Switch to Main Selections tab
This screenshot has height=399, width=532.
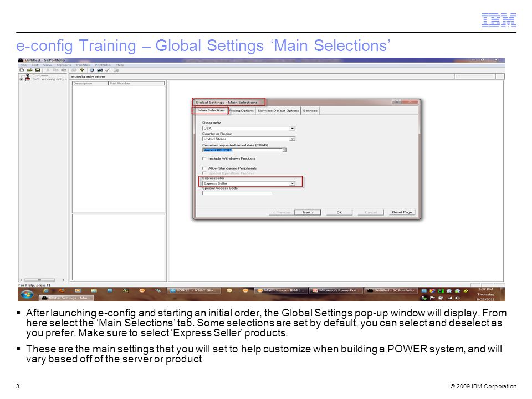211,110
